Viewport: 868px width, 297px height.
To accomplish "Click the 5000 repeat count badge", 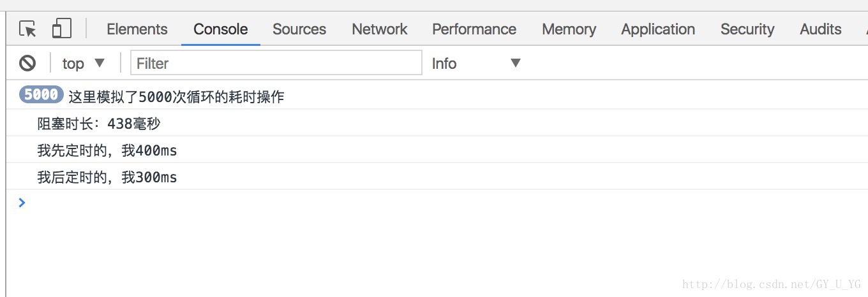I will pyautogui.click(x=41, y=95).
